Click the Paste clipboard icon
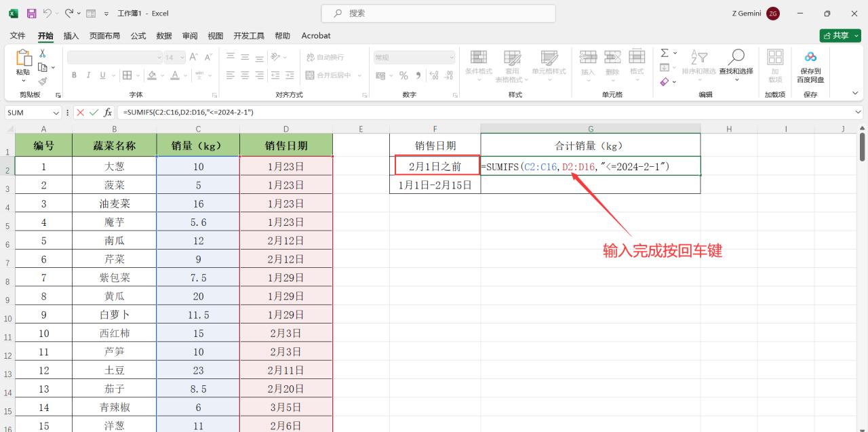The height and width of the screenshot is (432, 868). pos(23,59)
